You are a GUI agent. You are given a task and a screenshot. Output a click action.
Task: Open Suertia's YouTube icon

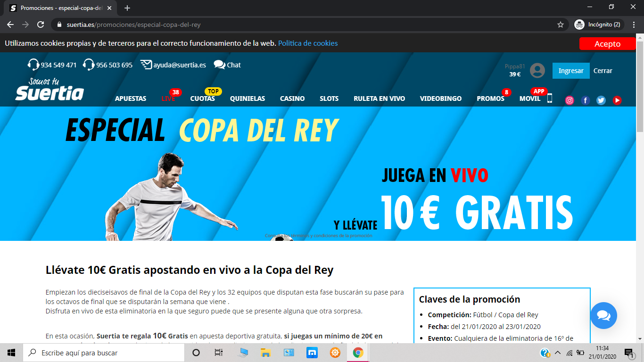(617, 100)
